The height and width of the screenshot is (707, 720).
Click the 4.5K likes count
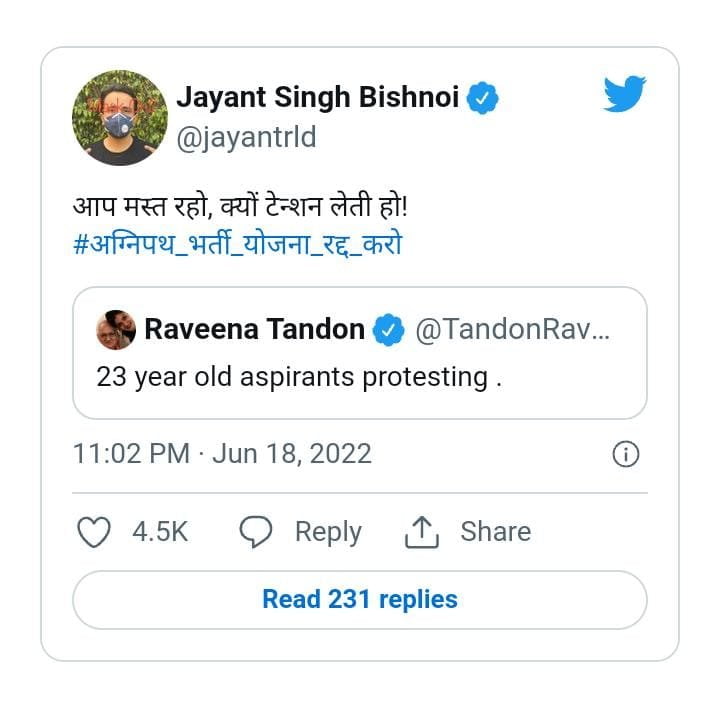(160, 532)
